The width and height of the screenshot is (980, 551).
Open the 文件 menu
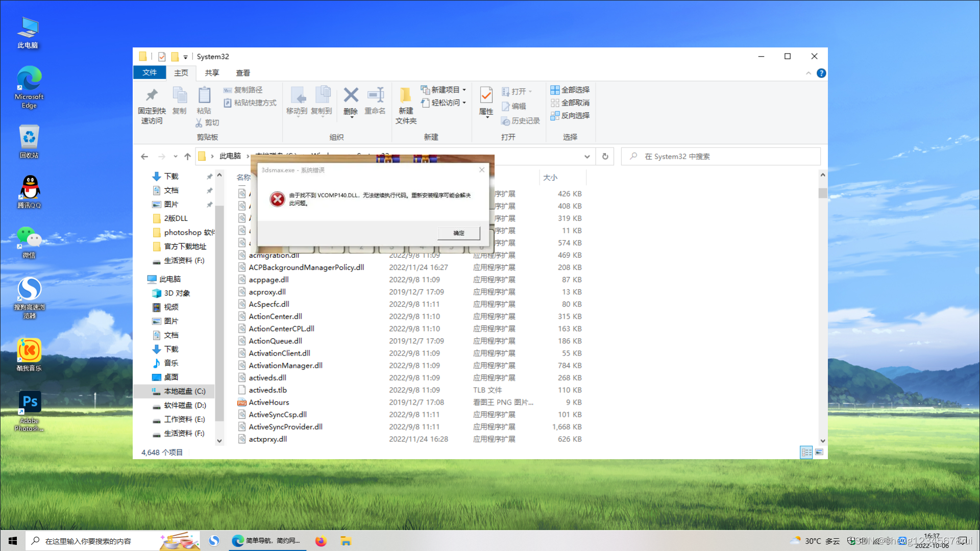pos(150,72)
